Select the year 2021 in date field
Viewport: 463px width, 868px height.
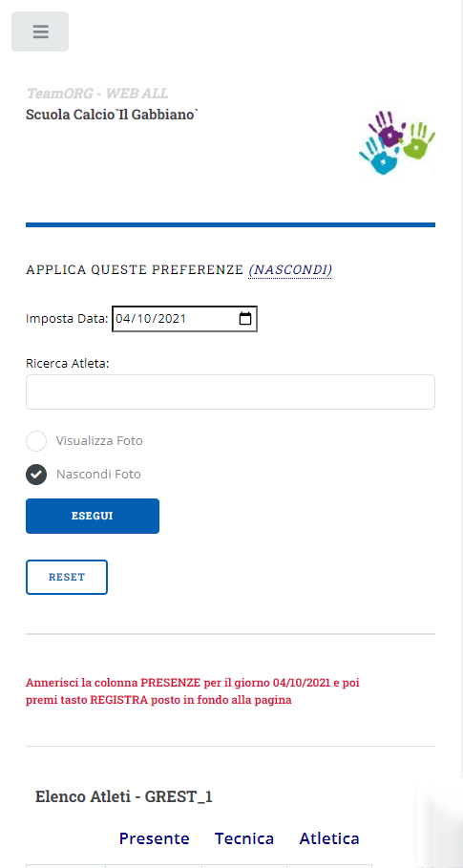tap(169, 319)
